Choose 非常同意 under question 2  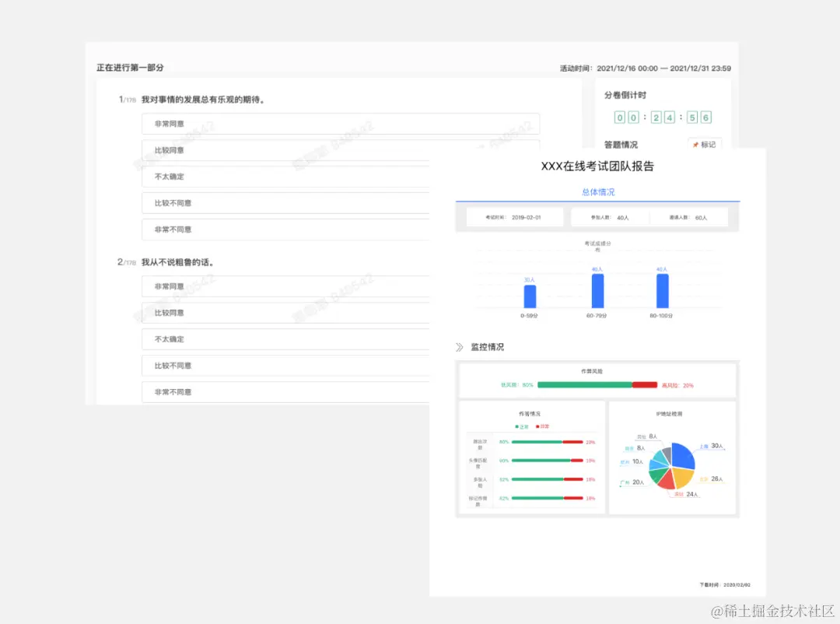(x=285, y=286)
